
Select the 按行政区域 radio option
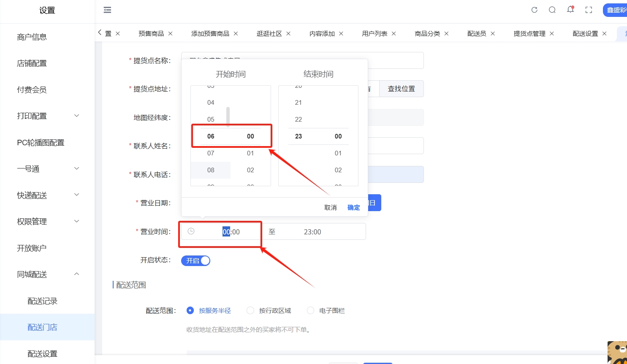[x=250, y=310]
